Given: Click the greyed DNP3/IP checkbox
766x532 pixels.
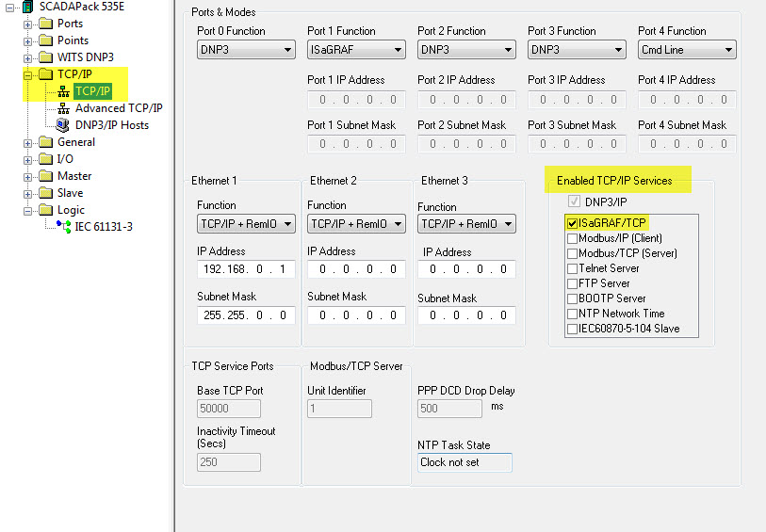Looking at the screenshot, I should click(x=574, y=202).
